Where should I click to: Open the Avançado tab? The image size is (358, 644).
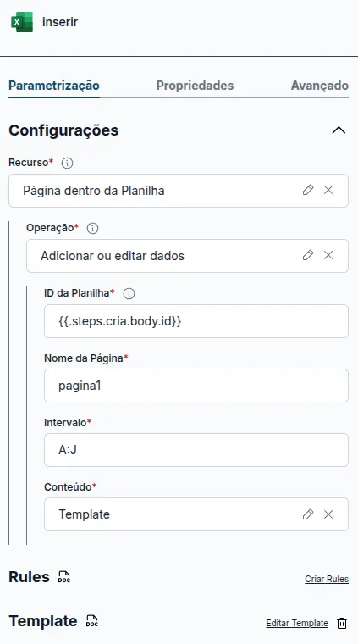pos(319,86)
